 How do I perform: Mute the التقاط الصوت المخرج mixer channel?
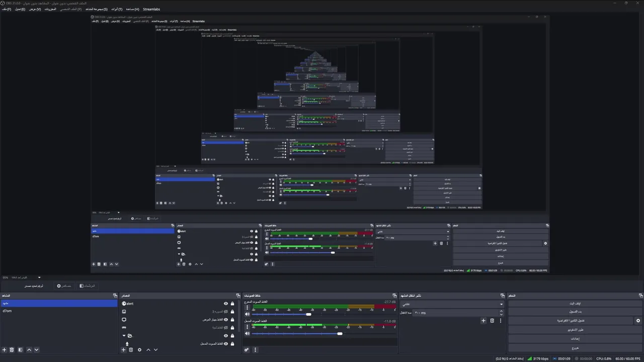pyautogui.click(x=247, y=314)
